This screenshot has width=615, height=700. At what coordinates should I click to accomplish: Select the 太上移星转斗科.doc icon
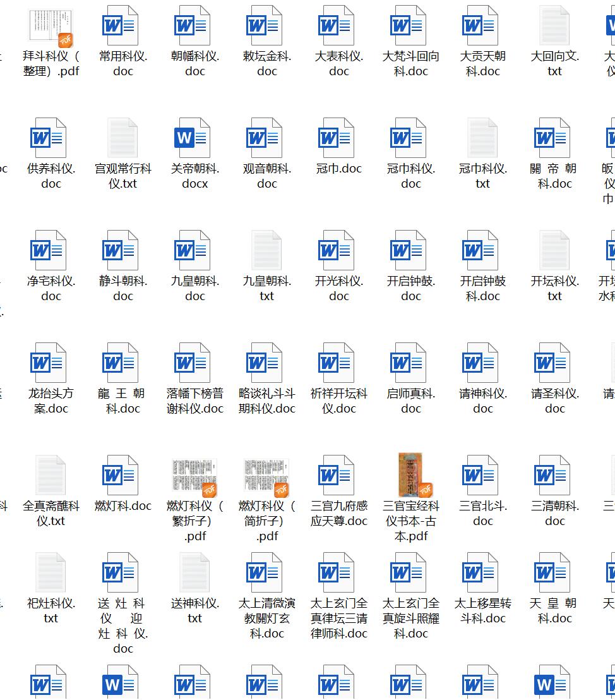tap(481, 573)
